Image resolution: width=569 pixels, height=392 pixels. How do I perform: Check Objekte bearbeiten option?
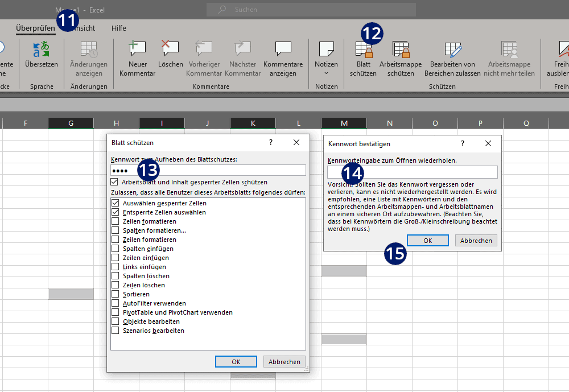coord(116,321)
